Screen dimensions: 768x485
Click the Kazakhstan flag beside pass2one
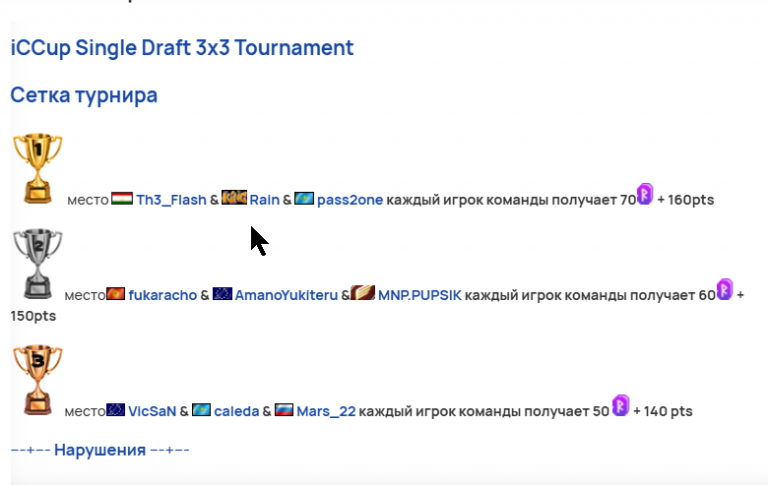[304, 198]
